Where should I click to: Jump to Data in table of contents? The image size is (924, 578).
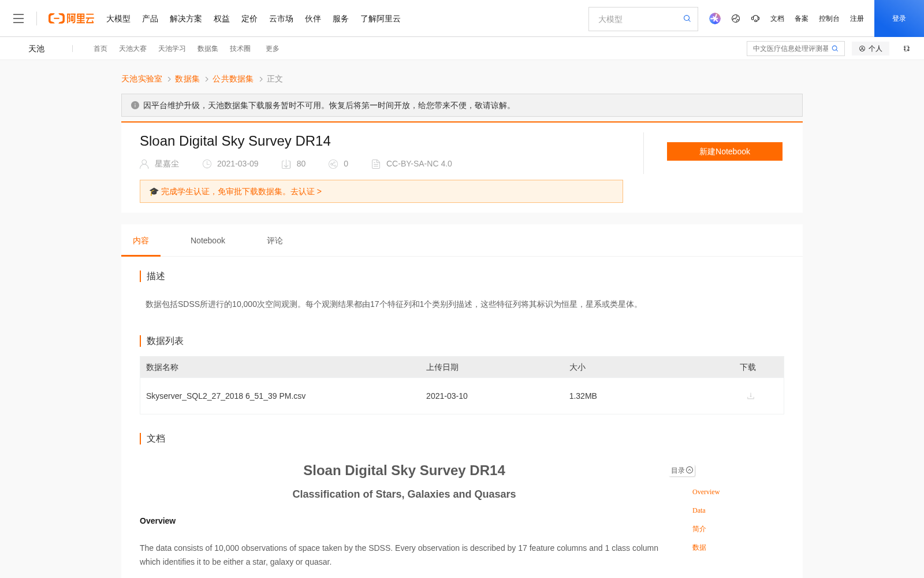pyautogui.click(x=699, y=510)
